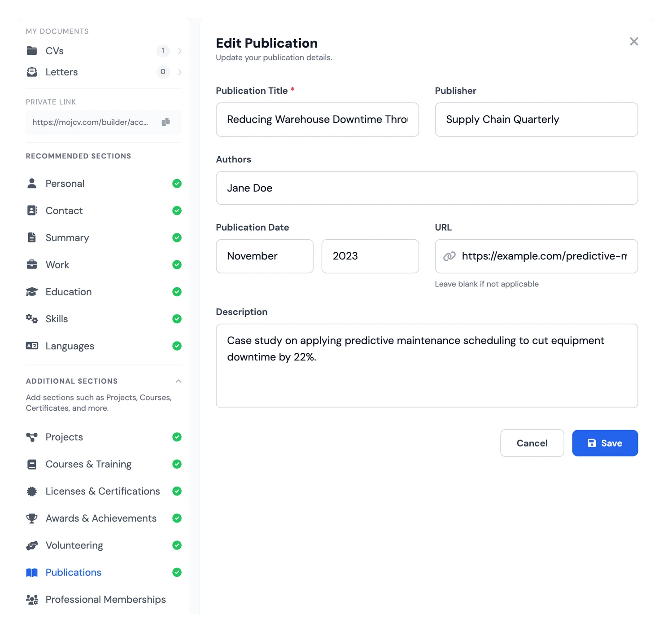
Task: Click the Licenses & Certifications badge icon
Action: click(32, 491)
